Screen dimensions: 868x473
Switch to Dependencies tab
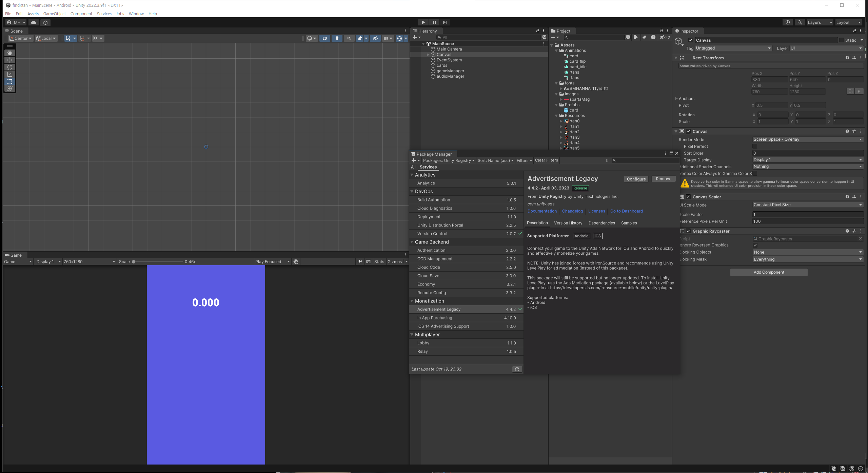pos(602,223)
